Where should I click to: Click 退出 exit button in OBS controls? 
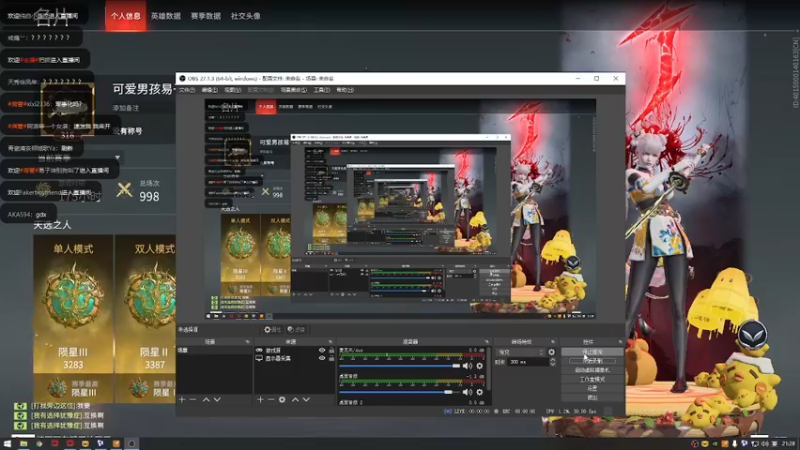pyautogui.click(x=592, y=397)
